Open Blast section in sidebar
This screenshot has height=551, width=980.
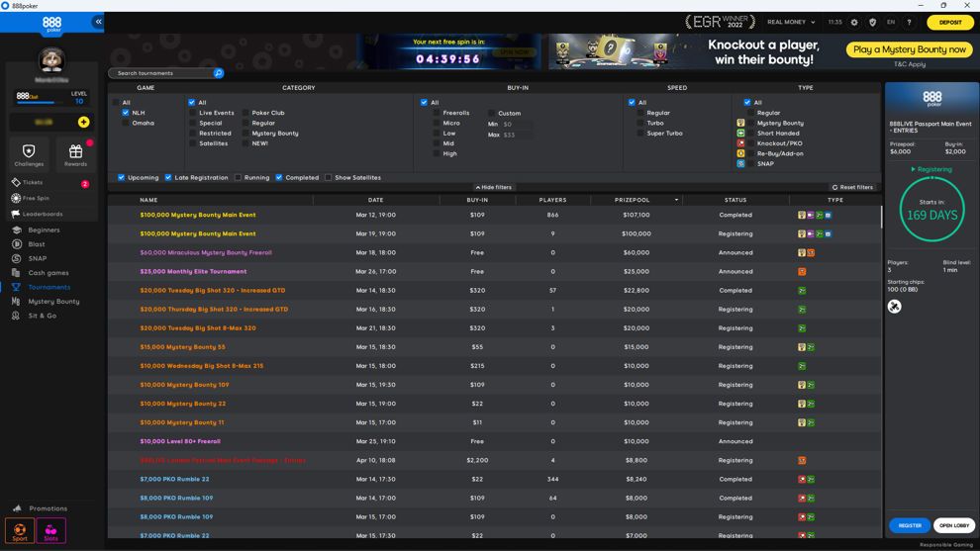point(37,244)
